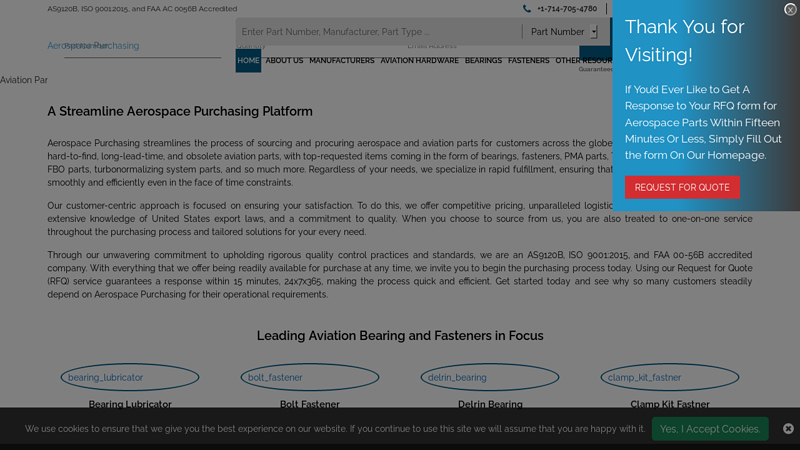Viewport: 800px width, 450px height.
Task: Open the Home menu item
Action: pyautogui.click(x=248, y=61)
